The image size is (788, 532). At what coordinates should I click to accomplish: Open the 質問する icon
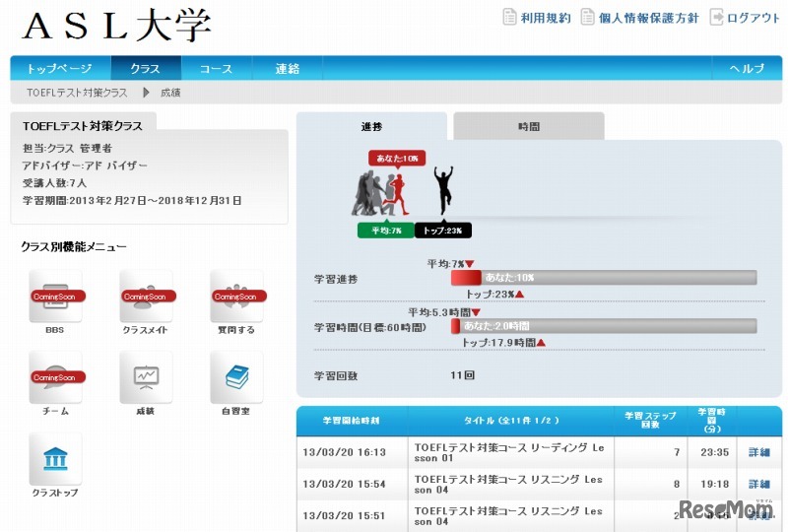click(x=236, y=297)
